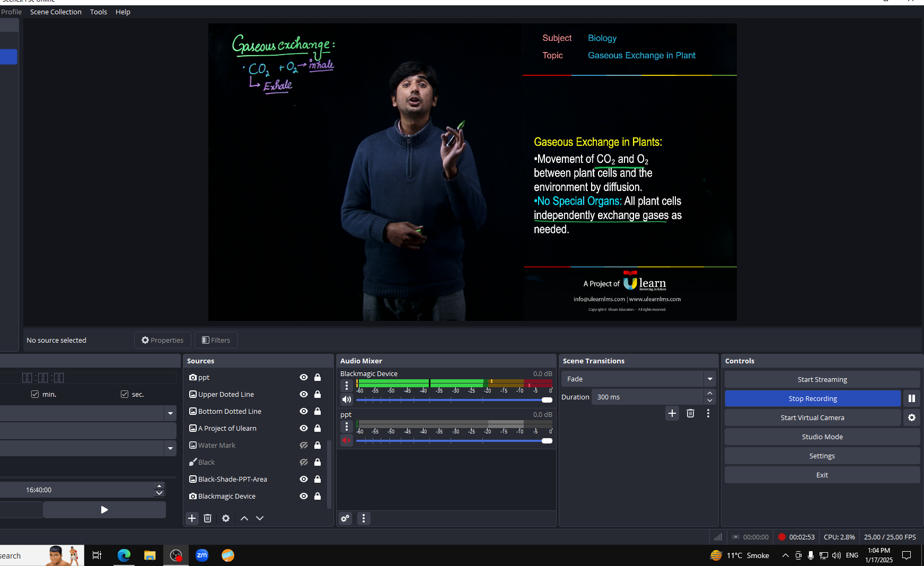
Task: Show hidden system tray icons
Action: (785, 555)
